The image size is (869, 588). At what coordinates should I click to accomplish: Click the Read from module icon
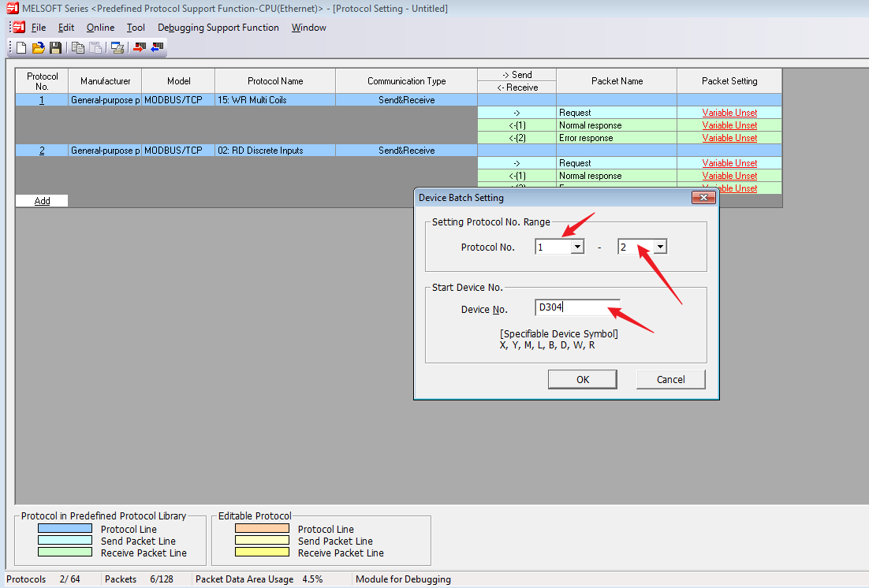157,48
